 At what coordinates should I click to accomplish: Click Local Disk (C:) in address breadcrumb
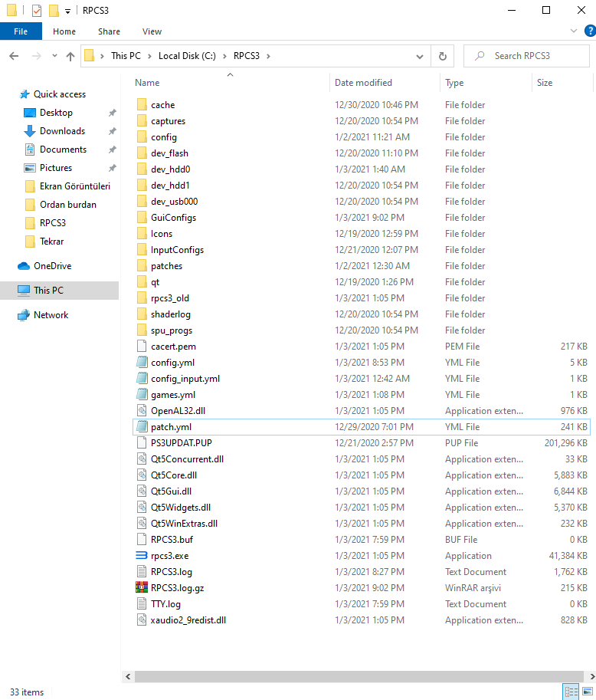pyautogui.click(x=187, y=56)
